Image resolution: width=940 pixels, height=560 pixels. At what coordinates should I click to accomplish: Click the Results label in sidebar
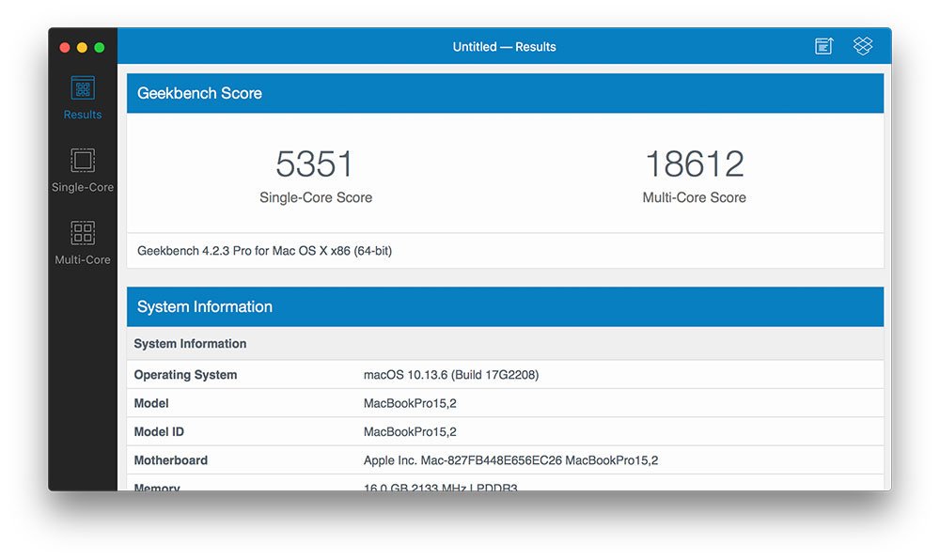(x=83, y=115)
